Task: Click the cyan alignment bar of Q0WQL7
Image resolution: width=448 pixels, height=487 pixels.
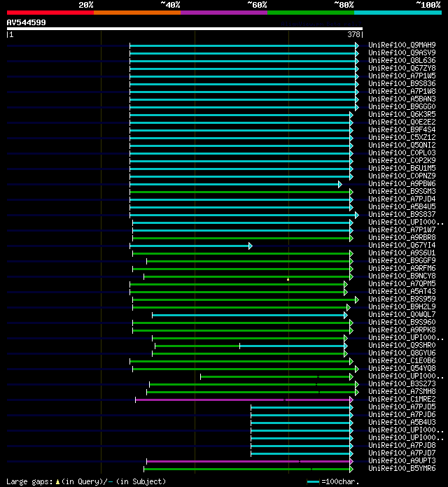Action: (249, 316)
